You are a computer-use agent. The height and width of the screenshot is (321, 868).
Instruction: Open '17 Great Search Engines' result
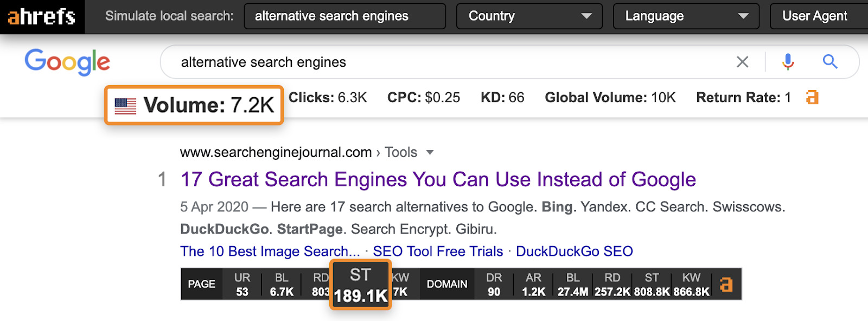438,179
